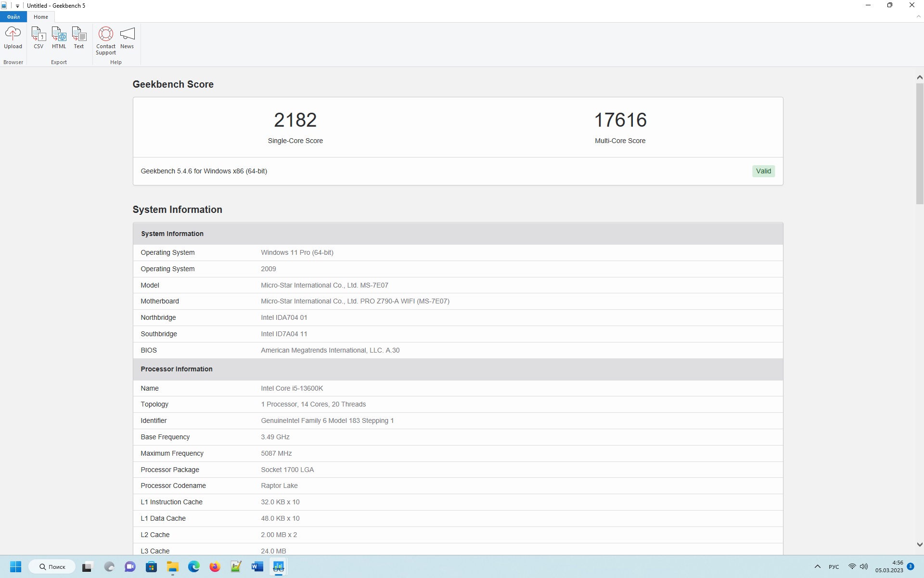Image resolution: width=924 pixels, height=578 pixels.
Task: Open the Windows Start menu
Action: click(15, 567)
